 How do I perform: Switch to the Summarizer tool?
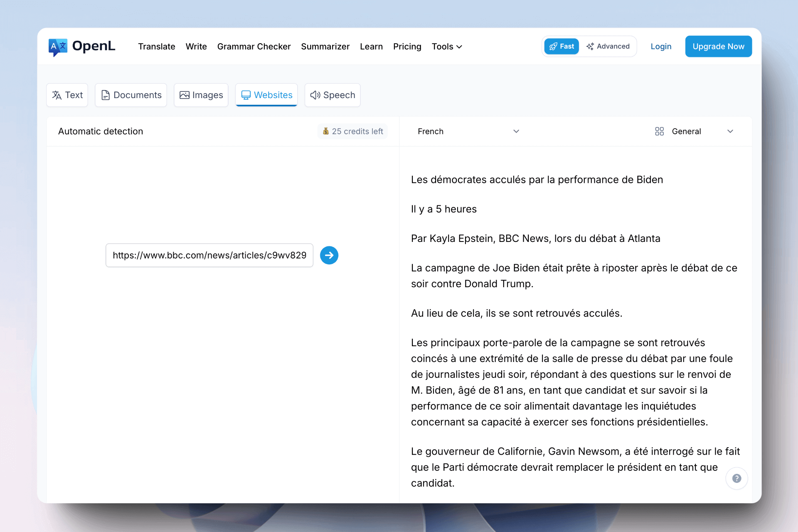(325, 47)
